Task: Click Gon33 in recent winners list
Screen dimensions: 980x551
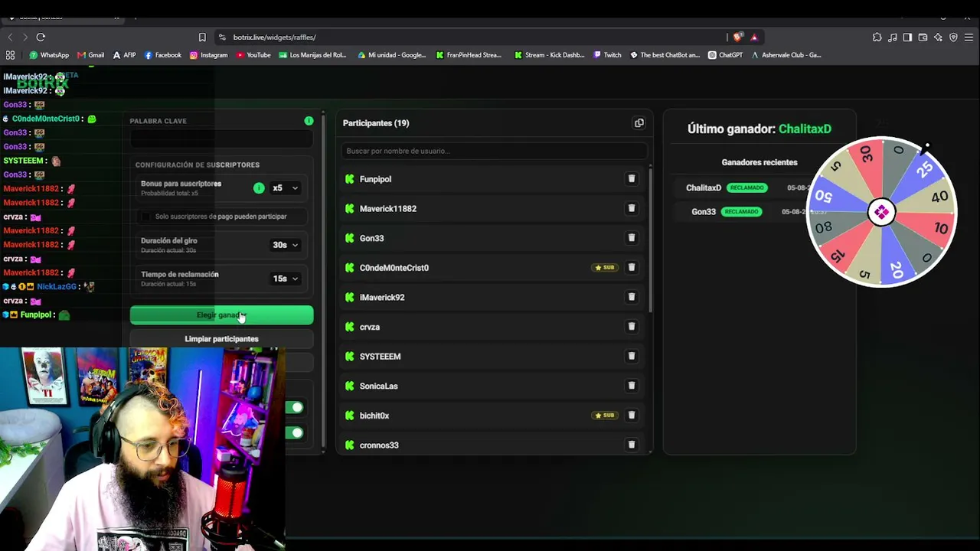Action: [704, 212]
